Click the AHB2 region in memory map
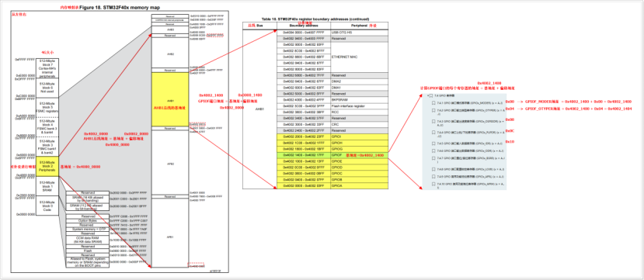This screenshot has height=280, width=644. 170,54
